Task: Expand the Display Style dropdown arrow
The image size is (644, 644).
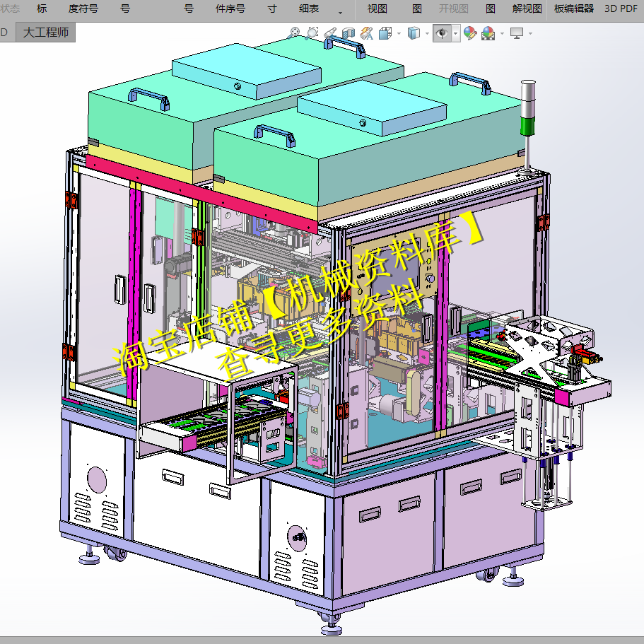Action: [427, 34]
